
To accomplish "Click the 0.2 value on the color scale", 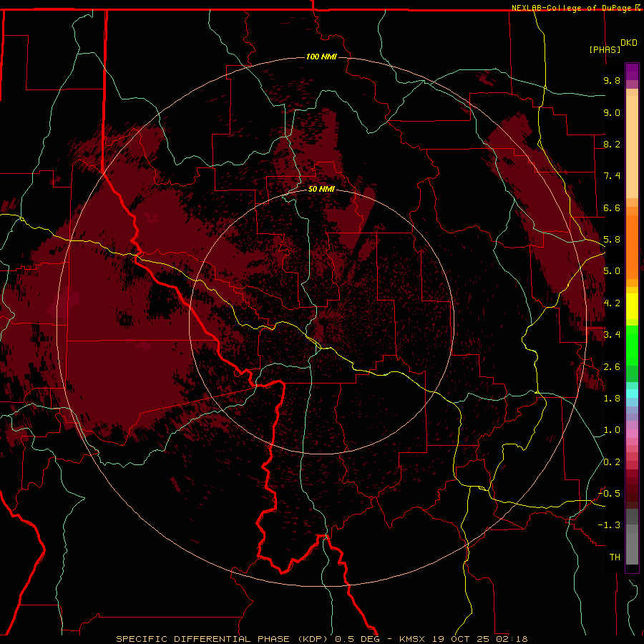I will coord(612,462).
